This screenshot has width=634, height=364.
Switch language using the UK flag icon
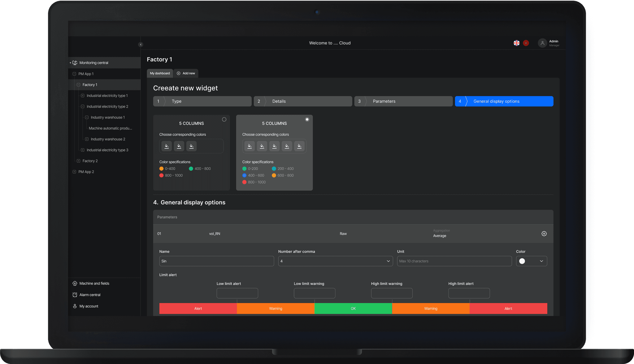pos(516,43)
